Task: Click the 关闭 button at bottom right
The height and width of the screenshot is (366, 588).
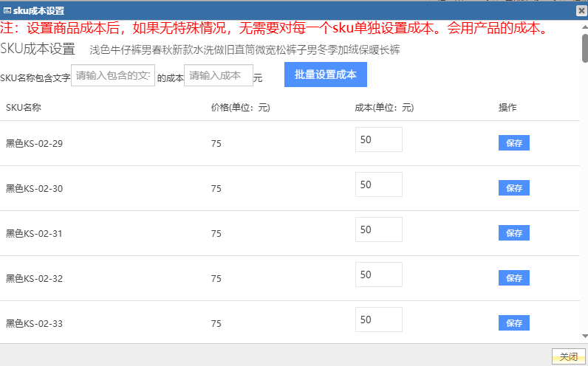Action: point(568,356)
